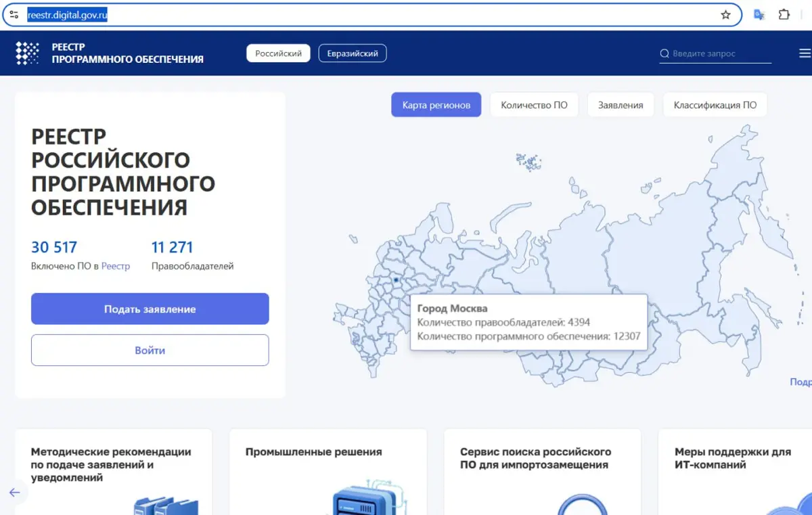Open the Промышленные решения card title
Screen dimensions: 812x515
point(313,451)
